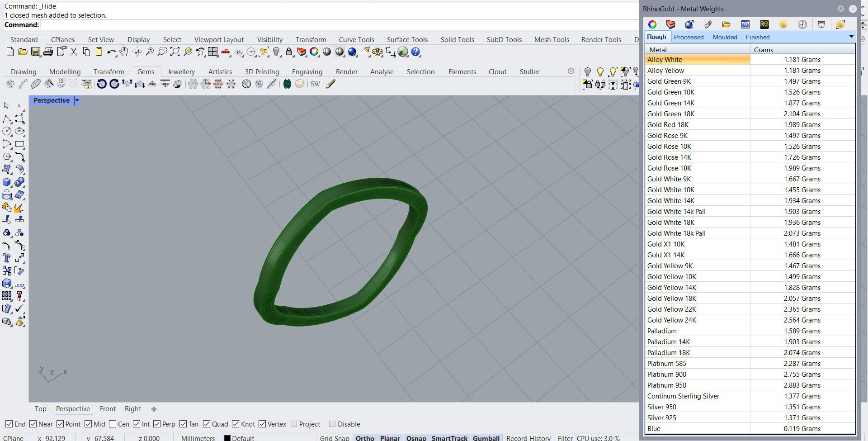The image size is (868, 441).
Task: Toggle the Quad osnap checkbox
Action: pyautogui.click(x=207, y=424)
